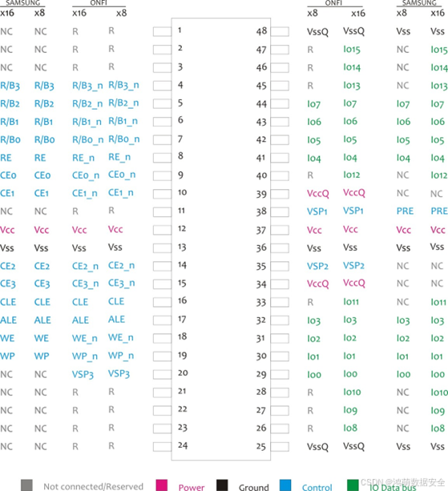The image size is (448, 491).
Task: Select 'Io8' in right Samsung x16 column
Action: [438, 428]
